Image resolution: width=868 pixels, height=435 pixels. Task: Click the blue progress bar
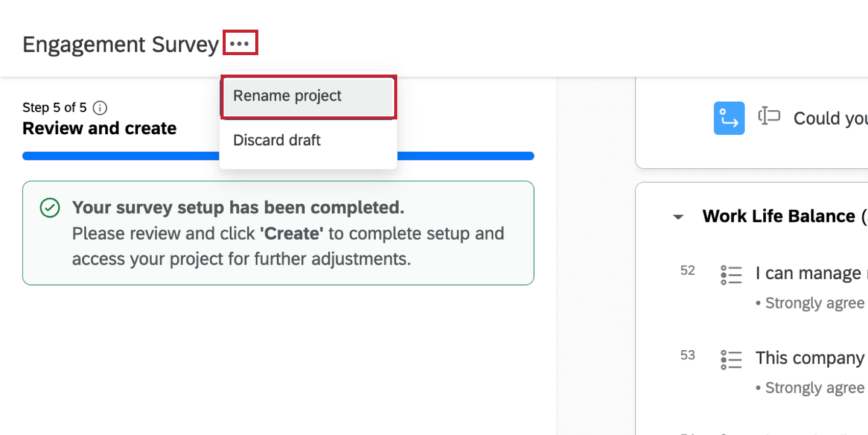coord(278,155)
